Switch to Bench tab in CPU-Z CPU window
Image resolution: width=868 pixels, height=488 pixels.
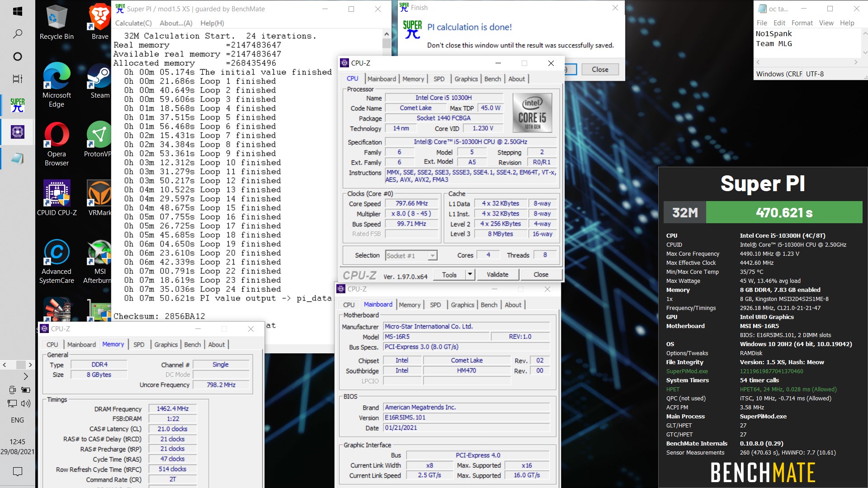[x=493, y=79]
